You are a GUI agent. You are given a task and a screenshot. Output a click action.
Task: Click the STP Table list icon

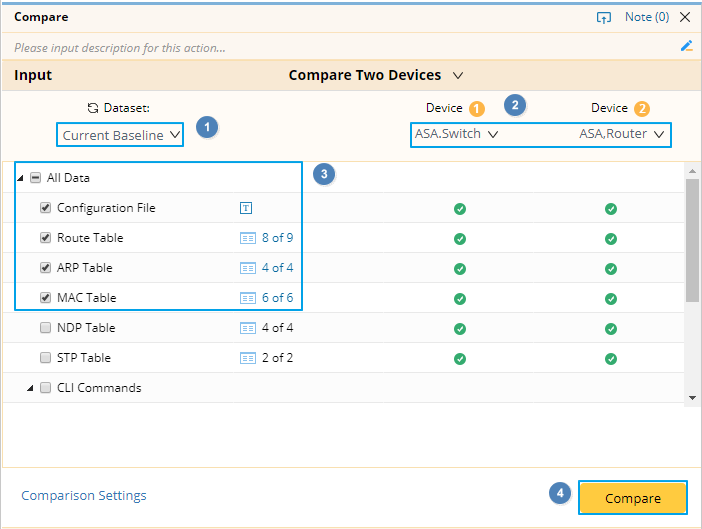click(248, 358)
